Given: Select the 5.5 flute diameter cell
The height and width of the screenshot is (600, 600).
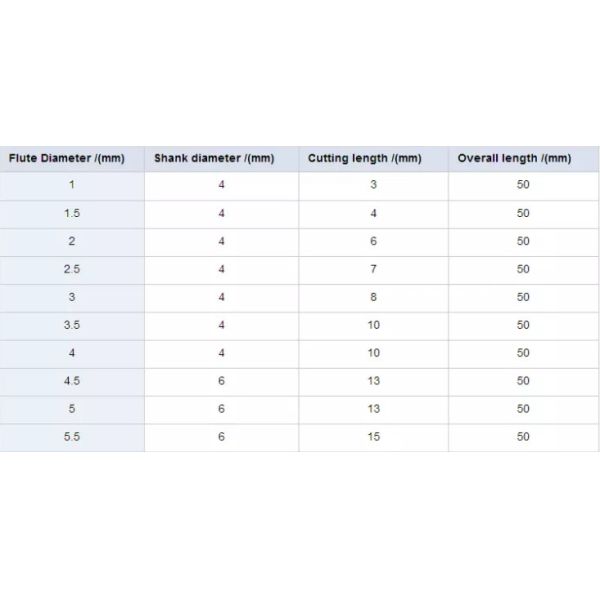Looking at the screenshot, I should (71, 437).
